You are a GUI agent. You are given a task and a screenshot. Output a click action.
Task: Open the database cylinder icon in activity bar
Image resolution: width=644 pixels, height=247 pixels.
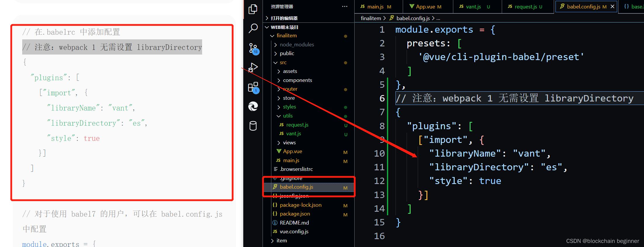(x=253, y=126)
